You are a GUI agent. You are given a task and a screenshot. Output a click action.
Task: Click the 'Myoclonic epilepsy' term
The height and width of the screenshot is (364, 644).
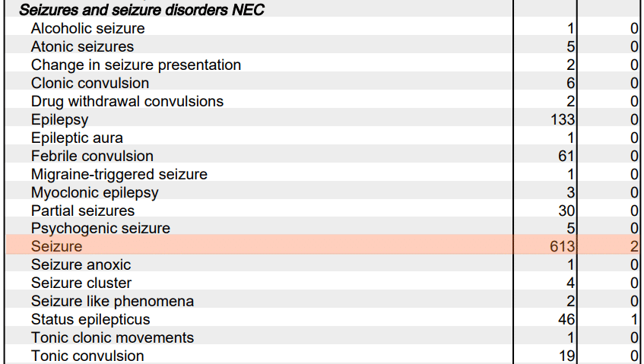click(95, 192)
